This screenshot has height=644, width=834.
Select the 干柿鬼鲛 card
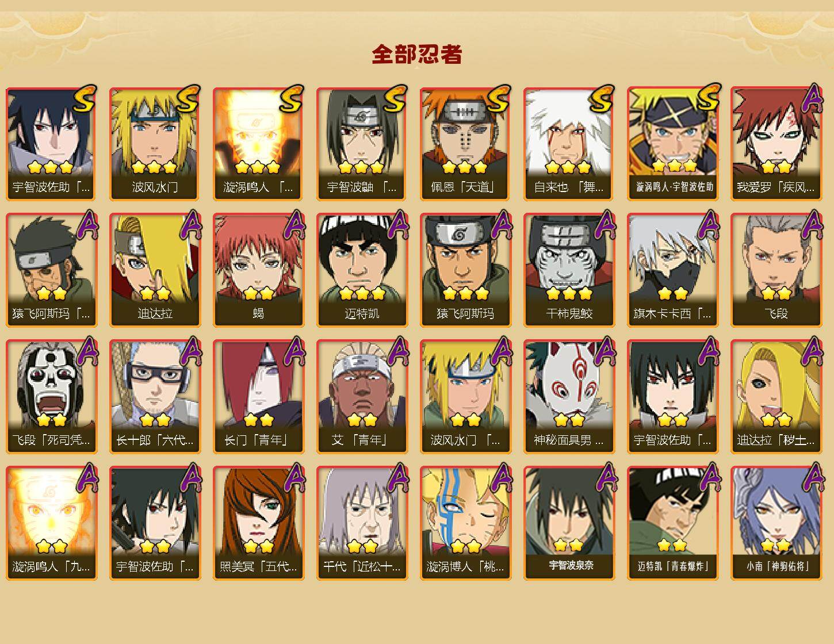click(x=569, y=270)
